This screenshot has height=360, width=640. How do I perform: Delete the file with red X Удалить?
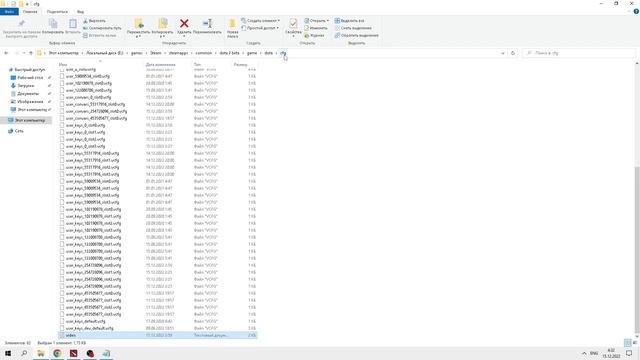pos(184,27)
